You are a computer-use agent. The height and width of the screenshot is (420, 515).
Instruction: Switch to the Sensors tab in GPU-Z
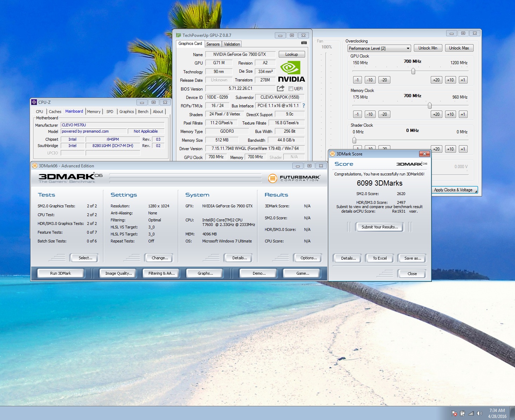(213, 44)
